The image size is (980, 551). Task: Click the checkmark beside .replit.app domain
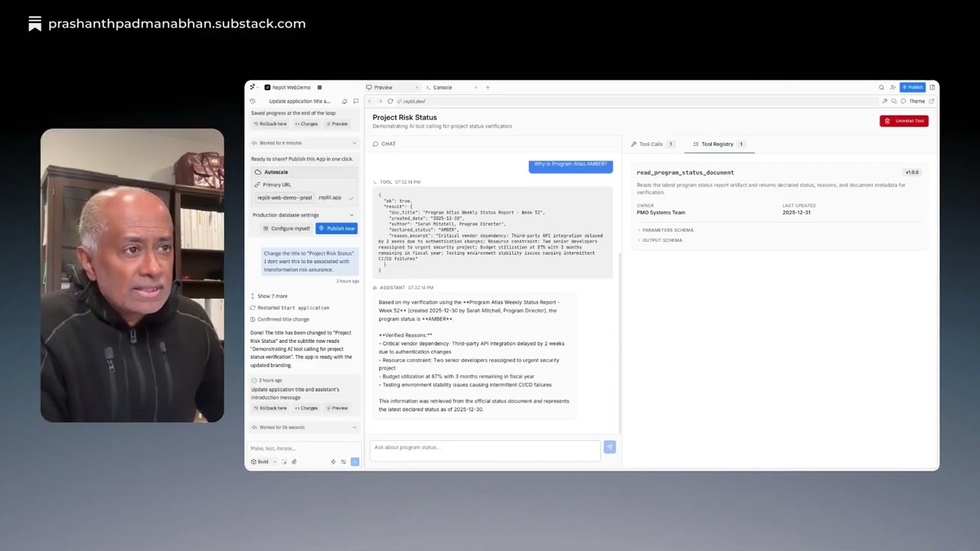click(x=351, y=197)
